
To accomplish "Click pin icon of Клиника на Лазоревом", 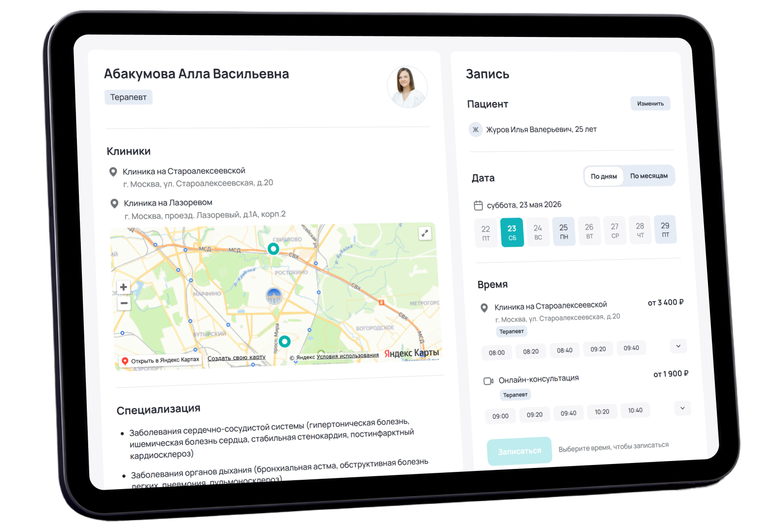I will (x=114, y=203).
